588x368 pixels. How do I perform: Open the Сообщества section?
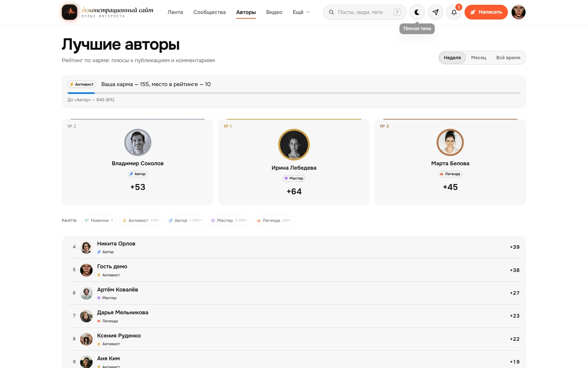point(209,12)
